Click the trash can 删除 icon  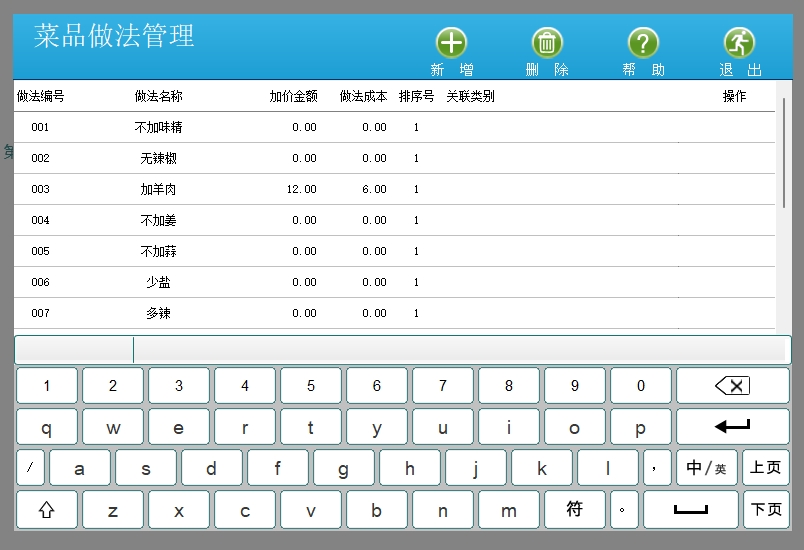(547, 43)
